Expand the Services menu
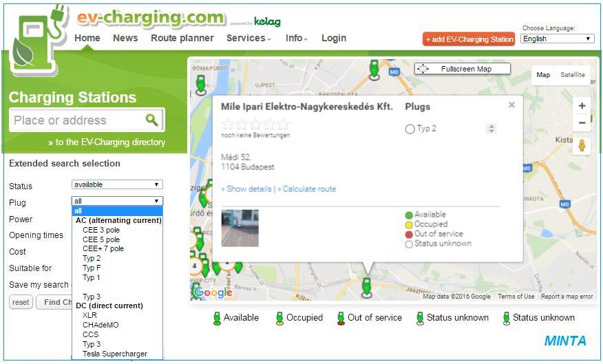The height and width of the screenshot is (364, 603). point(248,38)
